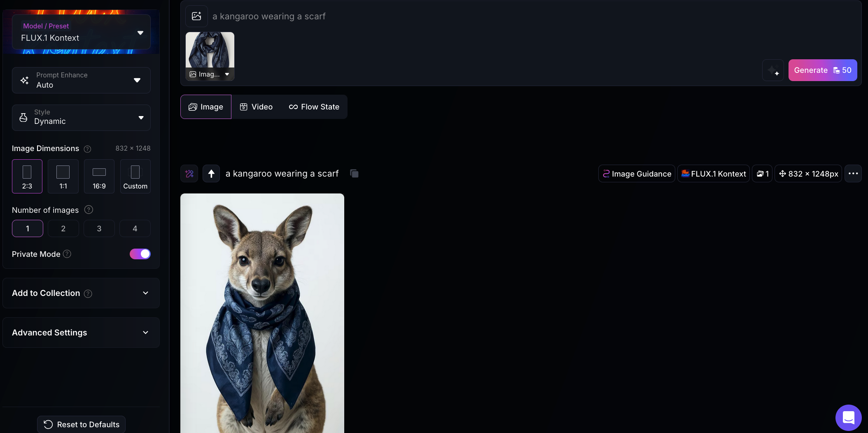Image resolution: width=868 pixels, height=433 pixels.
Task: Select the 2:3 aspect ratio
Action: (x=27, y=176)
